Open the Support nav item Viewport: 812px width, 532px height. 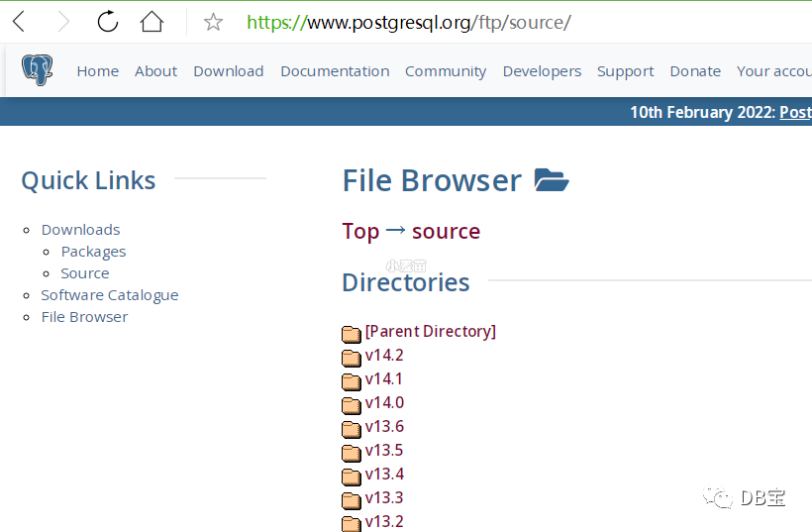point(626,71)
